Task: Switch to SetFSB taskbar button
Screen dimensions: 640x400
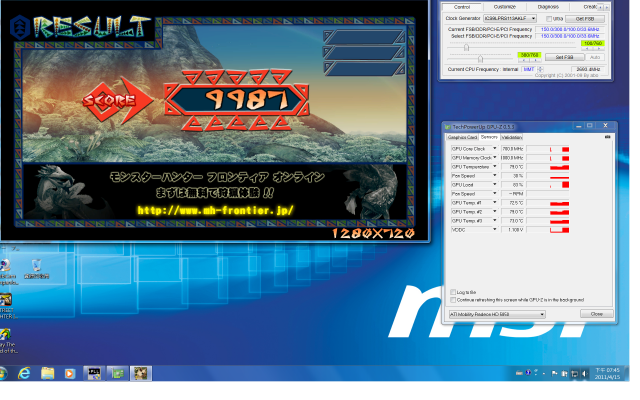Action: (94, 373)
